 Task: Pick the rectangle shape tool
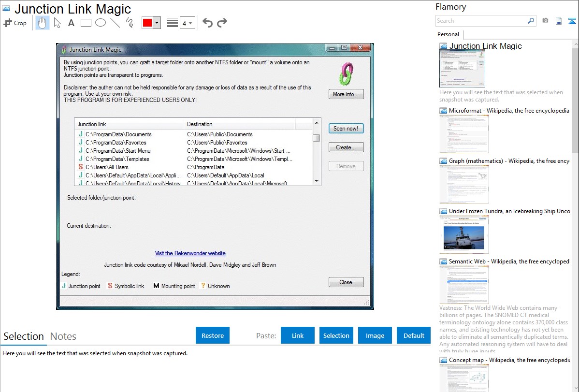point(86,23)
